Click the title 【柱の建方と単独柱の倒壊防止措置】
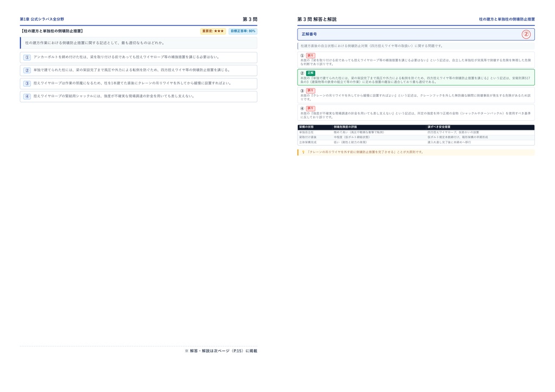 pos(51,31)
